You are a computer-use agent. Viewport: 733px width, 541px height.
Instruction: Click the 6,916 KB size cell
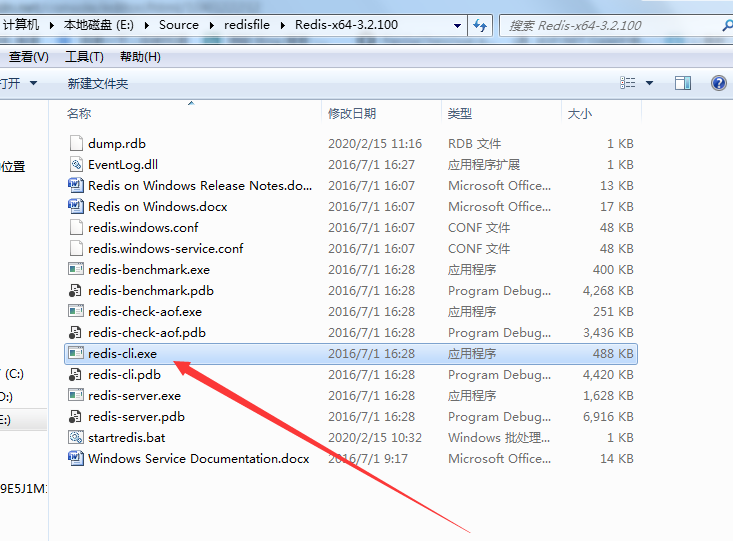pos(608,417)
